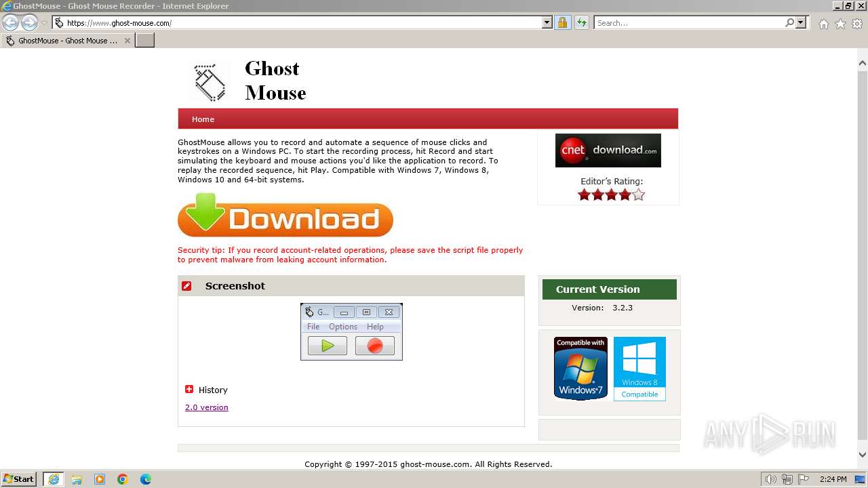Click the Compatible with Windows 7 badge
This screenshot has width=868, height=488.
(580, 369)
